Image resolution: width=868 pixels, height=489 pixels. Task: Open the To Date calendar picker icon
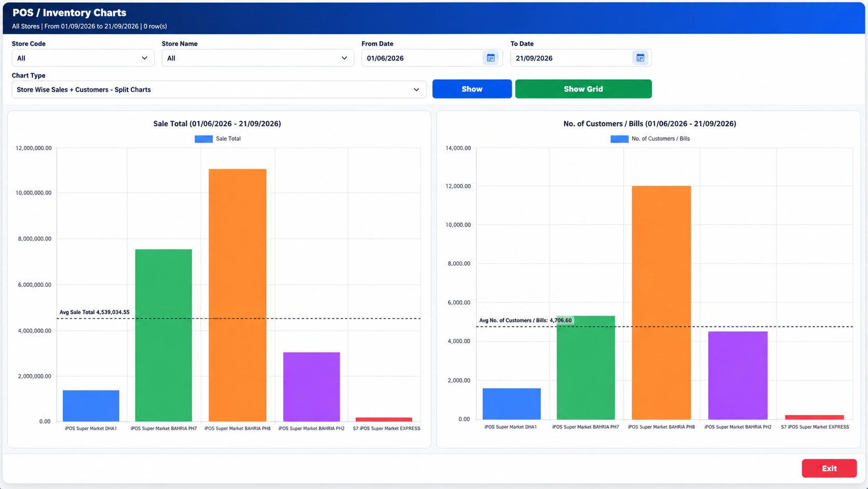tap(640, 58)
